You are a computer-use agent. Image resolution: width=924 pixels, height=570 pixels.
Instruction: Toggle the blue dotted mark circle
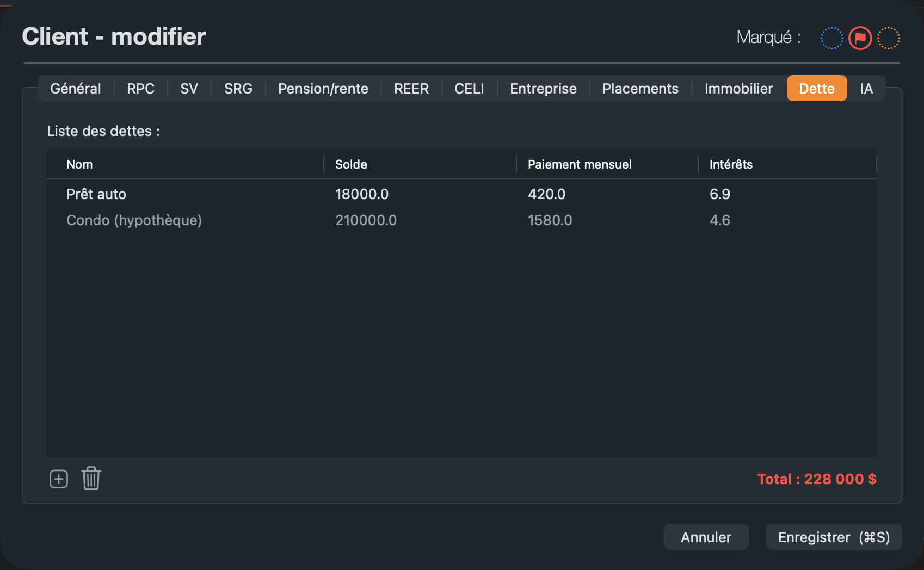[x=831, y=38]
